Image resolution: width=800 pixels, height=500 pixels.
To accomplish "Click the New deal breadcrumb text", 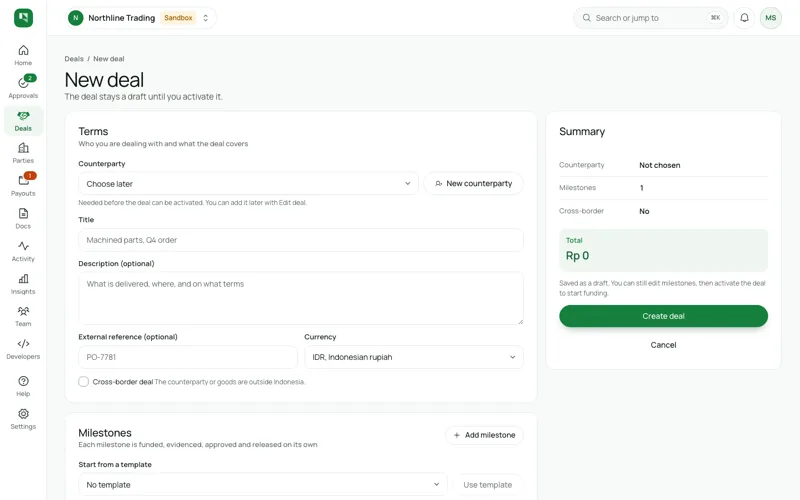I will pyautogui.click(x=109, y=59).
